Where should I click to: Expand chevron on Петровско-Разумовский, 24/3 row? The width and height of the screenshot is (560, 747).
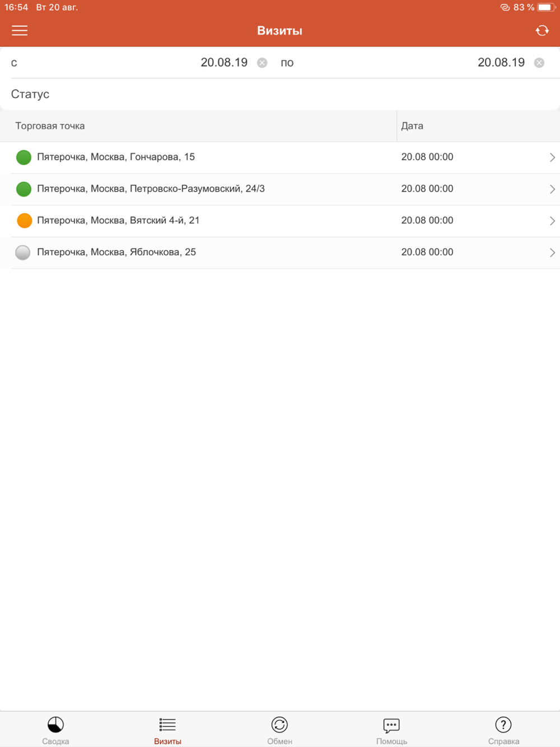pyautogui.click(x=552, y=189)
